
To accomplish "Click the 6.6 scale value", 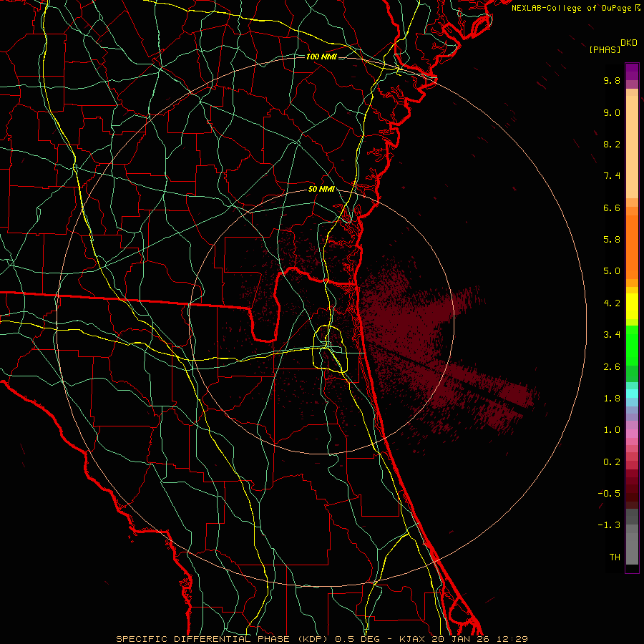I will [x=612, y=208].
